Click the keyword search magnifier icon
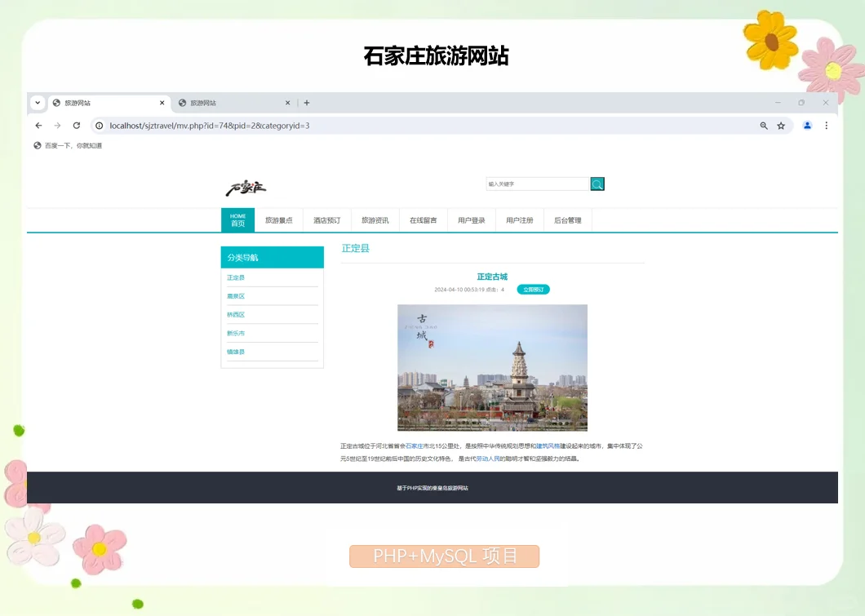The image size is (865, 616). pyautogui.click(x=597, y=184)
